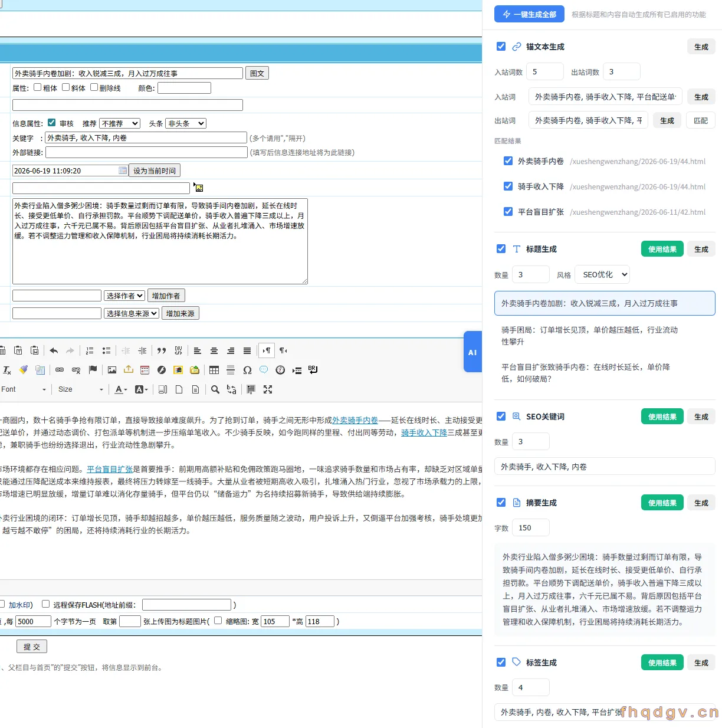Insert a numbered list

[x=90, y=350]
